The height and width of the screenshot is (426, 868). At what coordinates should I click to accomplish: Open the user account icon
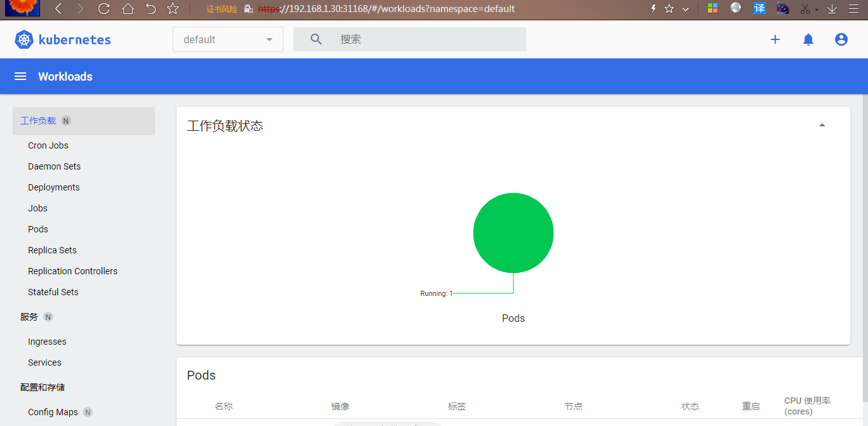841,39
